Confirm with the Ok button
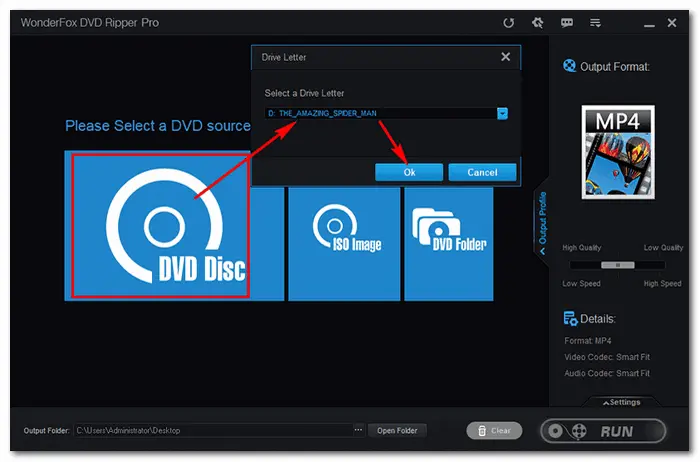The width and height of the screenshot is (700, 462). pyautogui.click(x=409, y=172)
